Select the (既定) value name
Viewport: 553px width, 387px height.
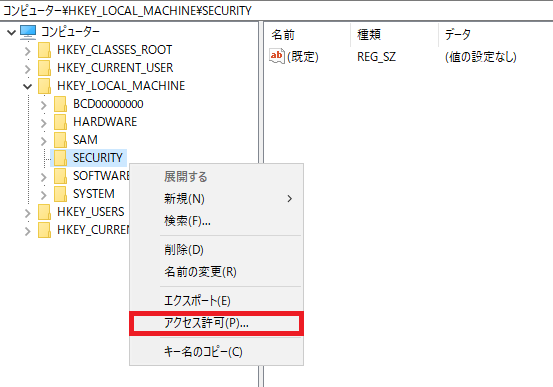point(303,57)
